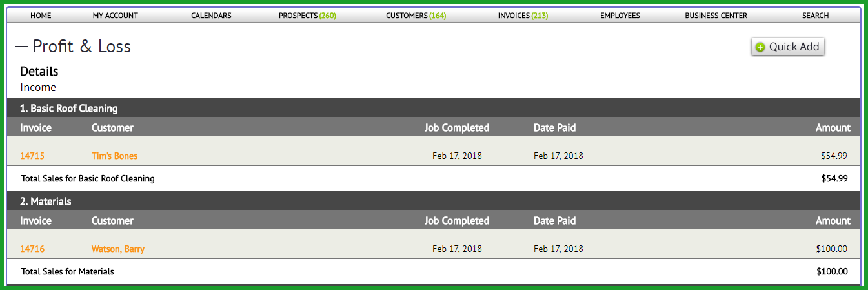The height and width of the screenshot is (290, 868).
Task: Navigate to the Employees menu
Action: [620, 16]
